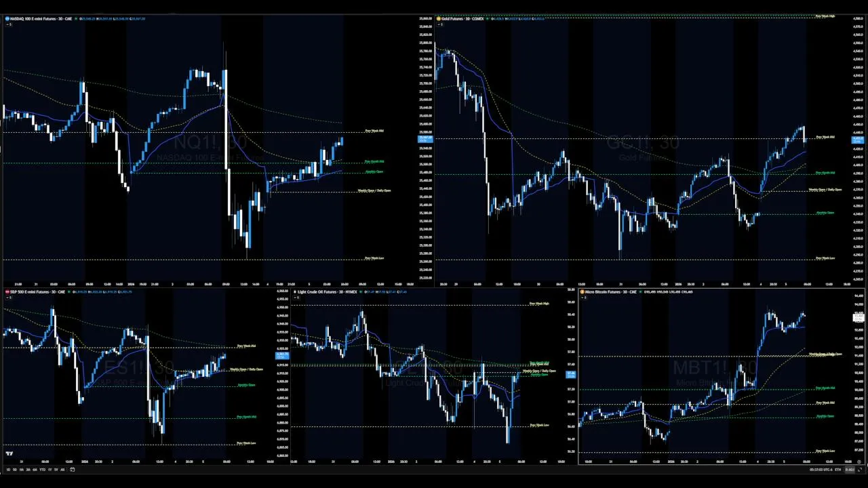Open the timezone clock UTC-6 menu
Image resolution: width=868 pixels, height=488 pixels.
click(821, 470)
